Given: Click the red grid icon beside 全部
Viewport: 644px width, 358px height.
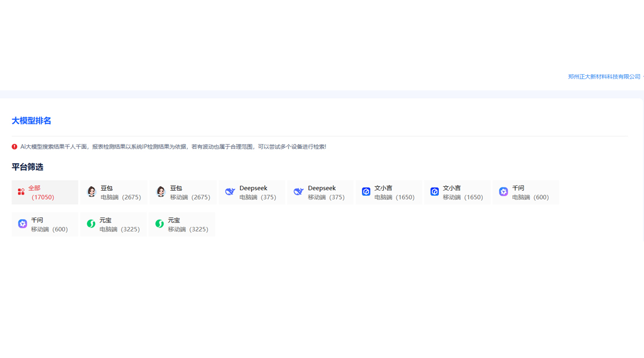Looking at the screenshot, I should (x=21, y=192).
